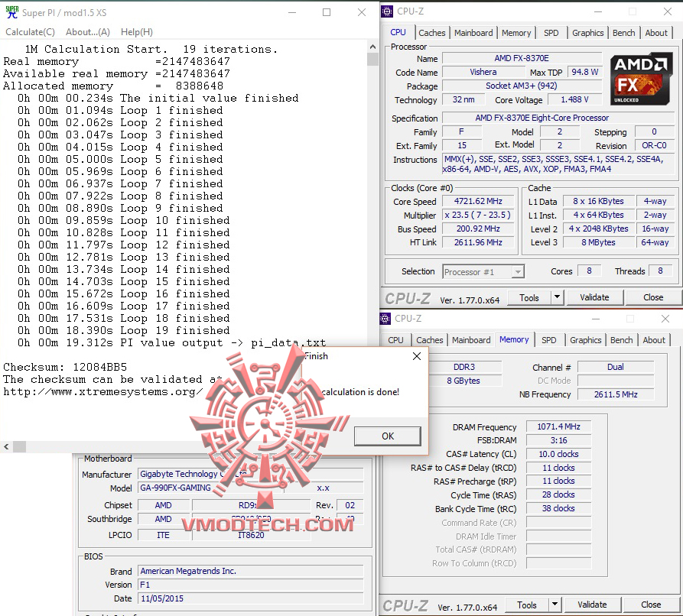The image size is (683, 616).
Task: Click the American Megatrends Inc. brand field
Action: [x=250, y=571]
